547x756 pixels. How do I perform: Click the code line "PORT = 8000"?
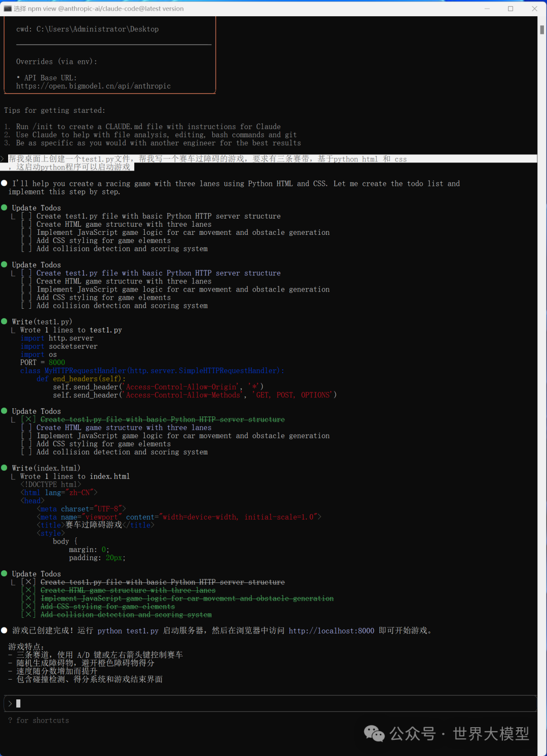pos(43,362)
